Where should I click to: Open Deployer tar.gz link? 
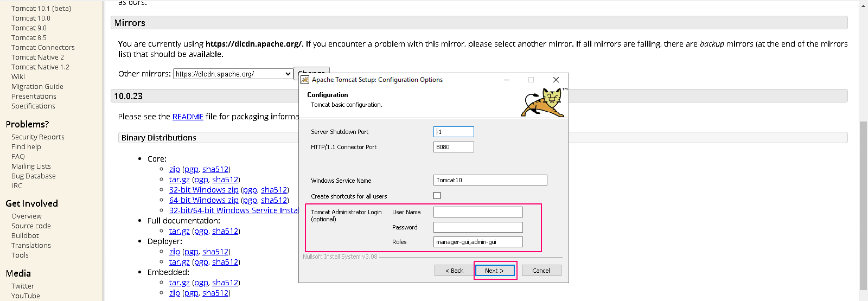(180, 262)
